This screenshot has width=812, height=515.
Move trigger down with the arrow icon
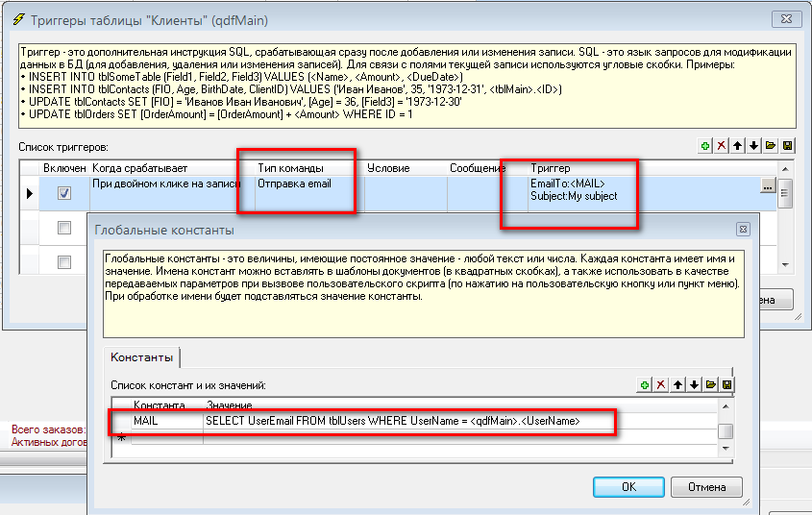click(755, 146)
